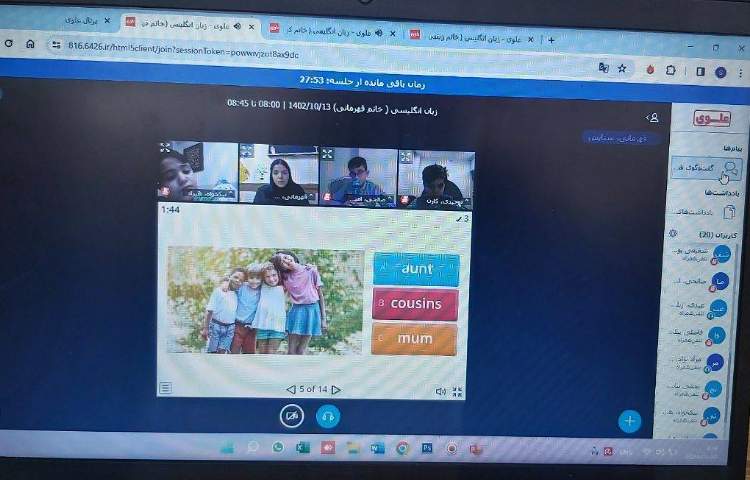Toggle the share webcam button
The width and height of the screenshot is (750, 480).
292,415
